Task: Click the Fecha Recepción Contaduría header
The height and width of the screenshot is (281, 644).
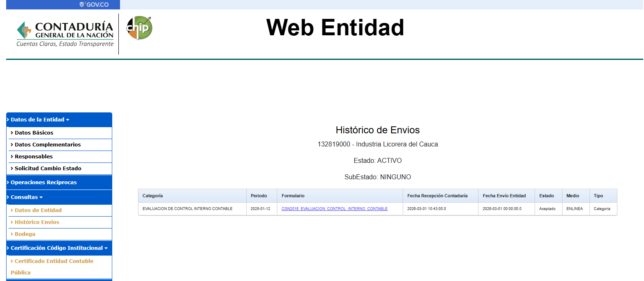Action: [437, 196]
